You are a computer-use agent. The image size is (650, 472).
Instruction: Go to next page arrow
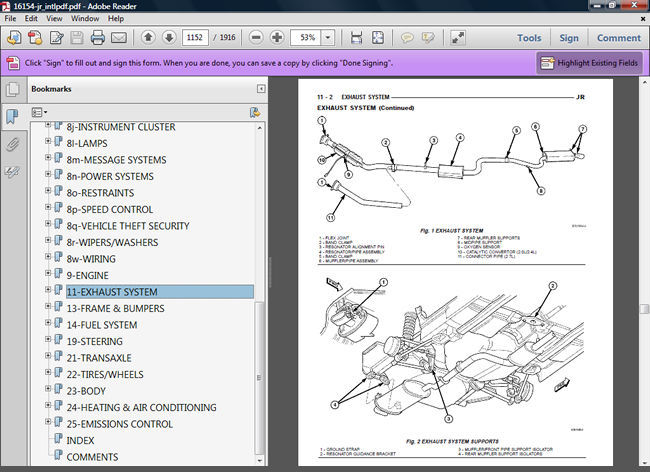[x=169, y=38]
